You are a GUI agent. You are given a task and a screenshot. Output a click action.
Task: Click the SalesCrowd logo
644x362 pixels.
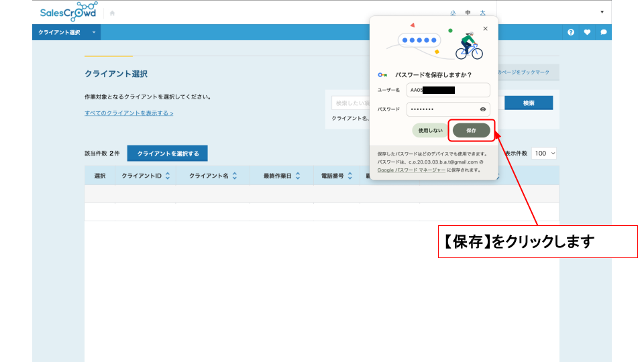pyautogui.click(x=68, y=12)
